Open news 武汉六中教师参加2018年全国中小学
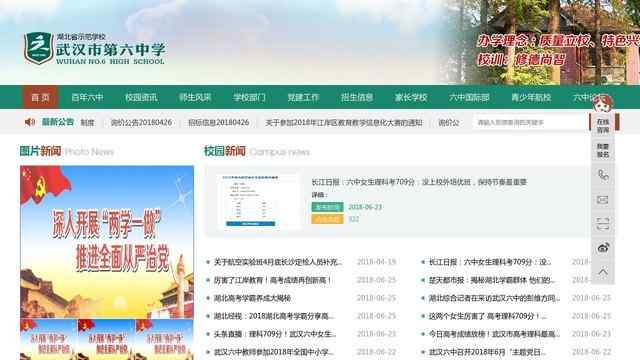 pyautogui.click(x=274, y=352)
